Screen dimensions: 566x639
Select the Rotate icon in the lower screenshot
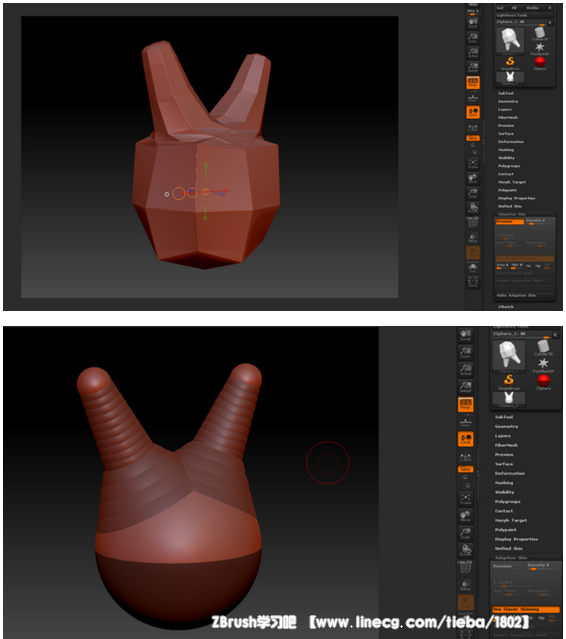point(465,550)
